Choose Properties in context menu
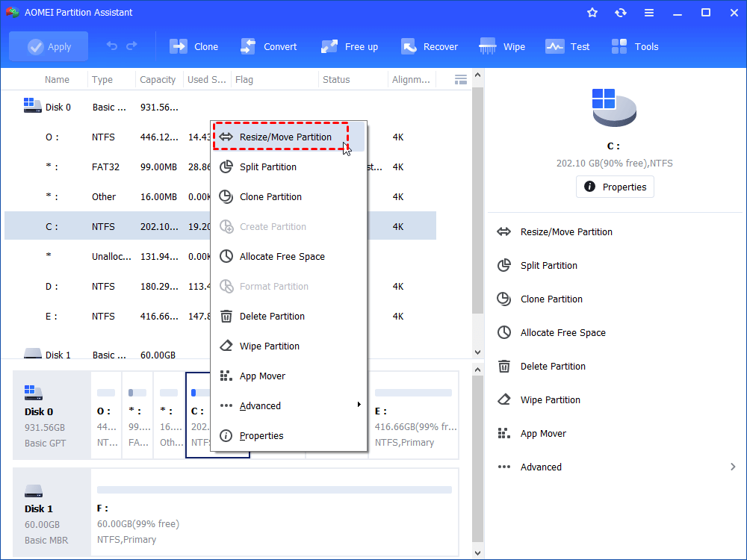This screenshot has height=560, width=747. pos(288,436)
